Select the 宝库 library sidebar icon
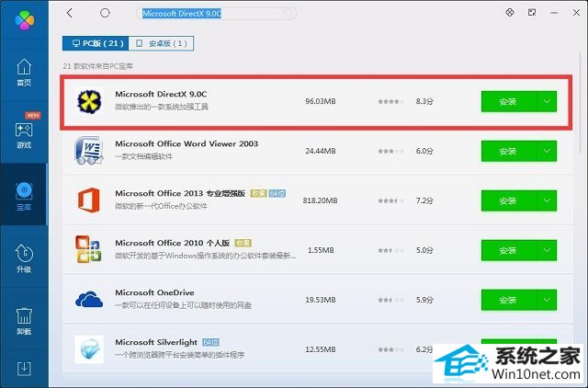Screen dimensions: 588x388 click(x=24, y=196)
